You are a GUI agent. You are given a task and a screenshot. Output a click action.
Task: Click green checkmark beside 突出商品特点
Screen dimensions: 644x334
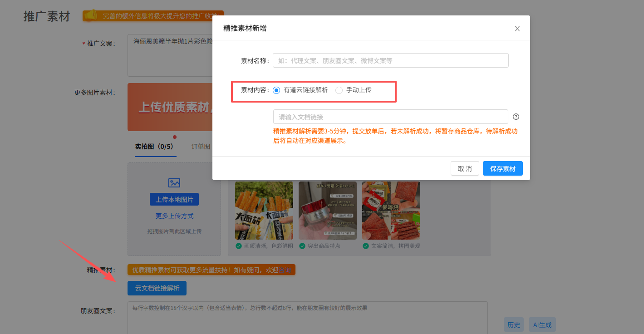click(x=302, y=246)
